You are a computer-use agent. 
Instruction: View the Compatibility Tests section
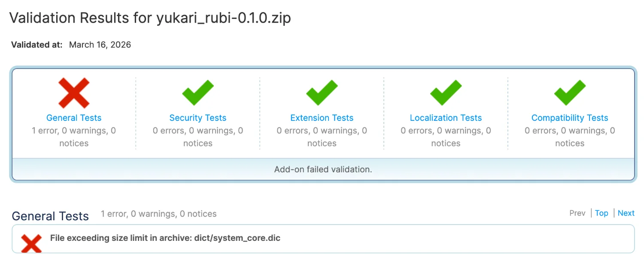570,118
